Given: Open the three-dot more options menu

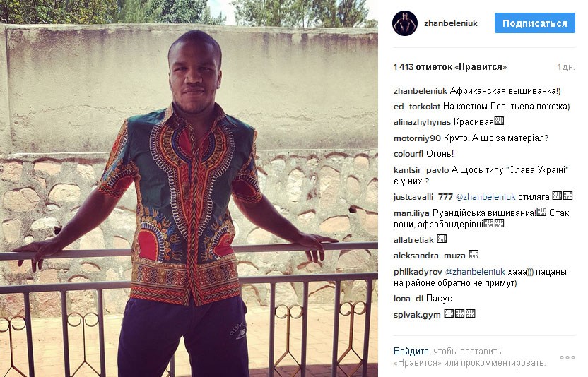Looking at the screenshot, I should tap(568, 357).
